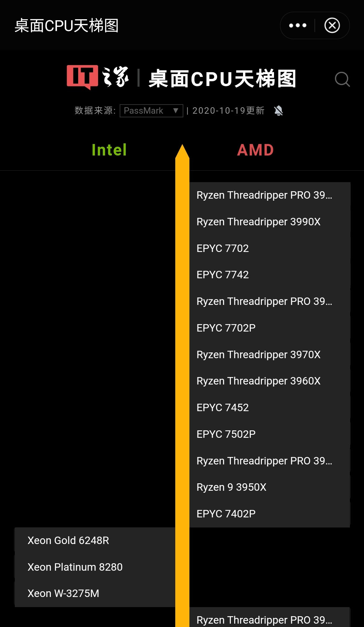Open the three-dots more options menu
This screenshot has width=364, height=627.
pyautogui.click(x=298, y=26)
